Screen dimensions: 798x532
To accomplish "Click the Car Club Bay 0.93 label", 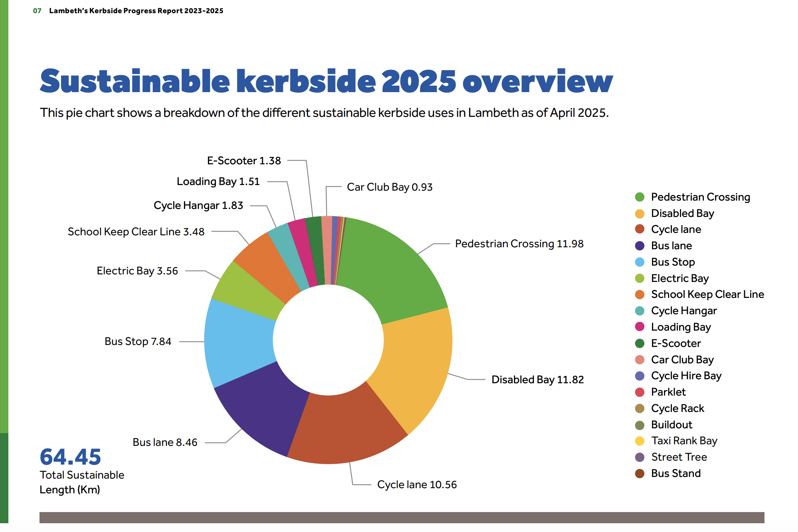I will coord(389,187).
